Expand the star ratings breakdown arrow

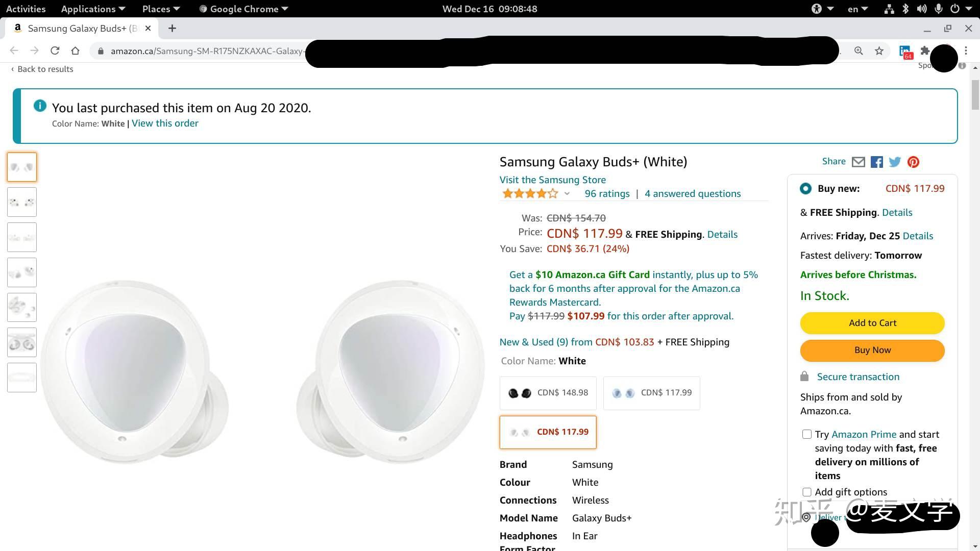[x=567, y=194]
